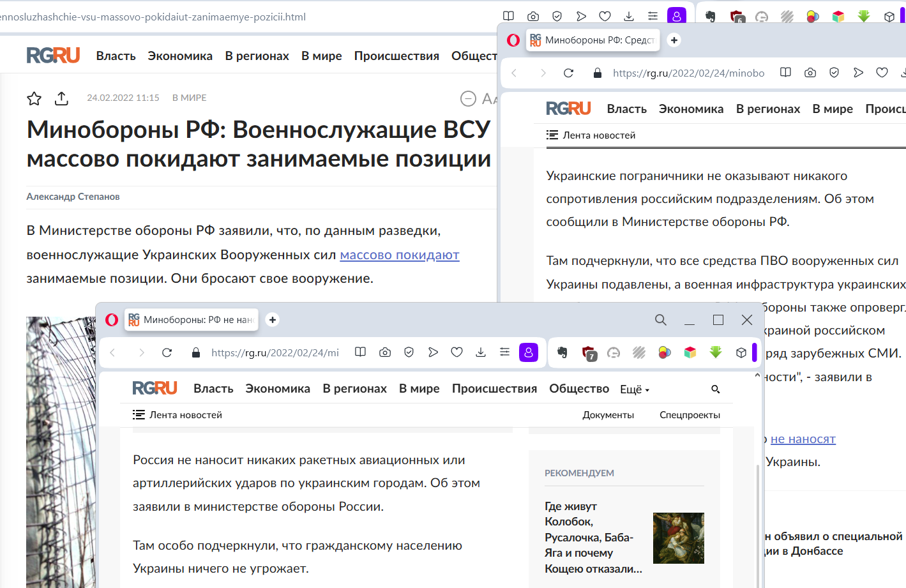Click RG.RU logo in the front window
The width and height of the screenshot is (906, 588).
click(x=155, y=388)
